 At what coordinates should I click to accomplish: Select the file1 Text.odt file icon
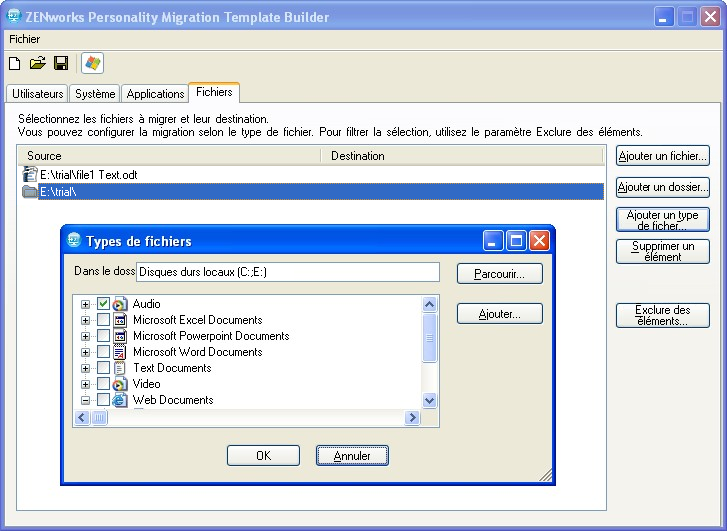coord(29,175)
